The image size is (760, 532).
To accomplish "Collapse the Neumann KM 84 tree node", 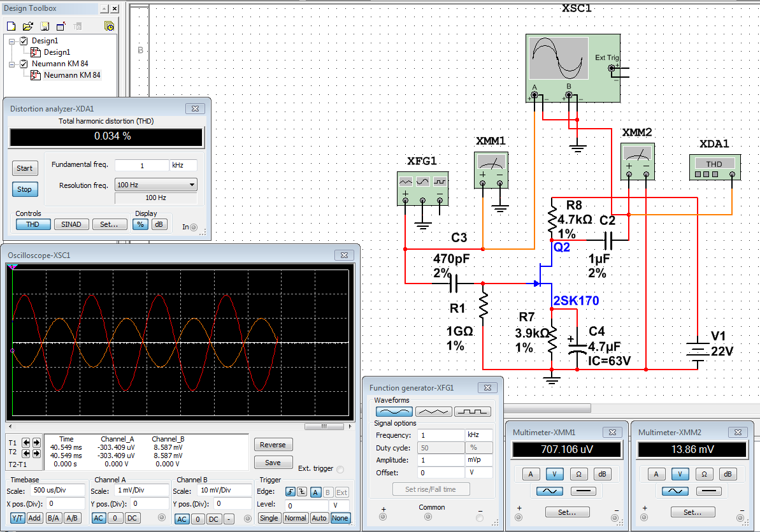I will click(12, 64).
